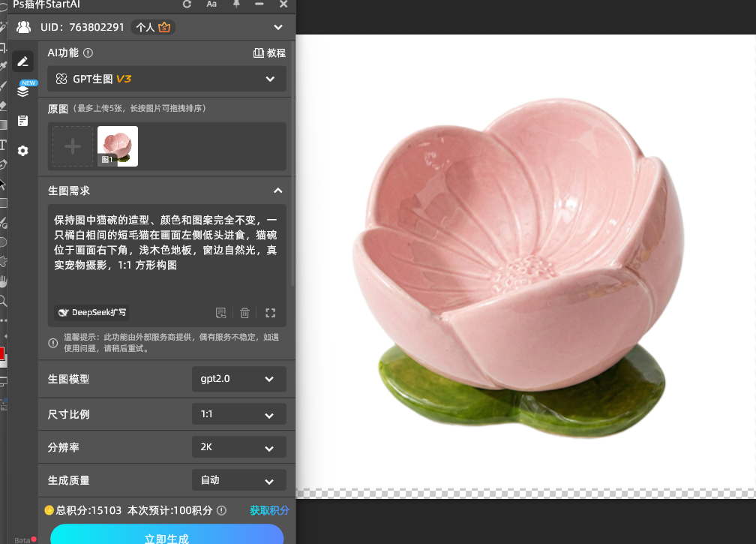The width and height of the screenshot is (756, 544).
Task: Click the plus box to upload image
Action: click(x=73, y=146)
